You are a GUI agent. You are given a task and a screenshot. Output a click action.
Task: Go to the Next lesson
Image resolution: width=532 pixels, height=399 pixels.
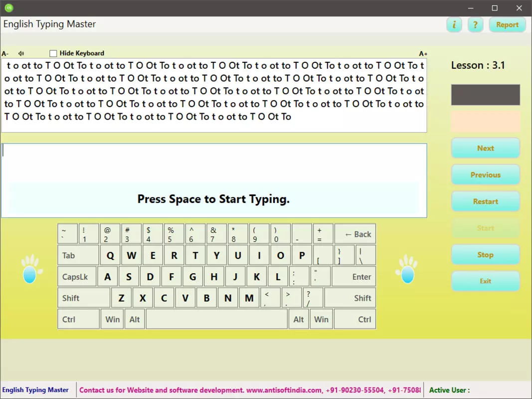pyautogui.click(x=485, y=148)
